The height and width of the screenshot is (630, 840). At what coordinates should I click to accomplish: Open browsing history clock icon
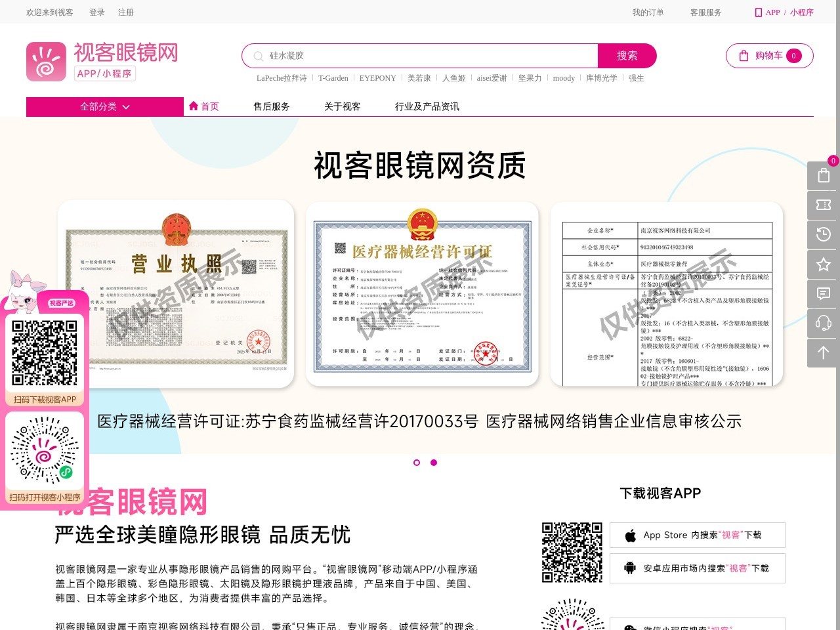tap(824, 235)
